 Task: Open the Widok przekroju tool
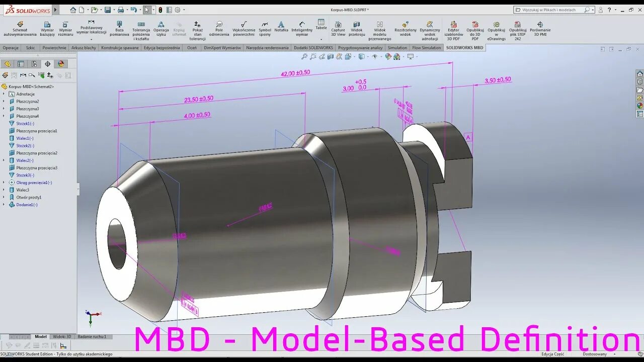[357, 29]
